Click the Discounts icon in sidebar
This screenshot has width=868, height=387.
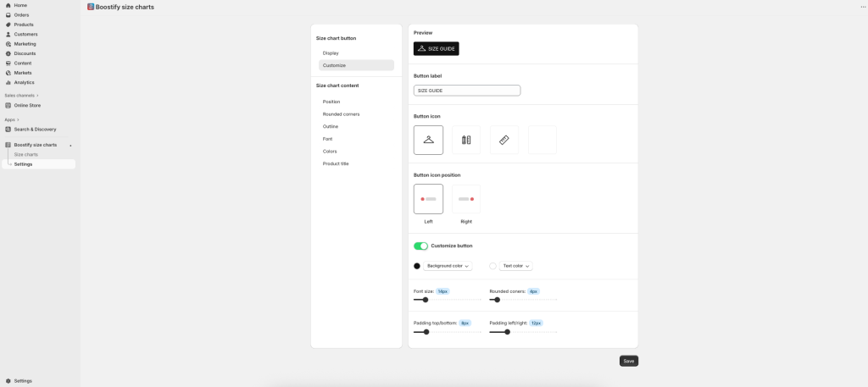click(8, 53)
